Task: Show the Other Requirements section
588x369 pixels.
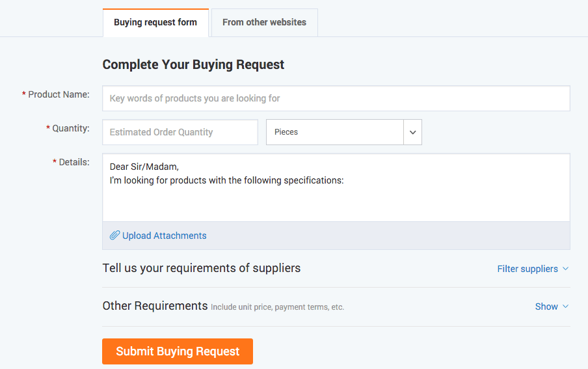Action: click(552, 307)
